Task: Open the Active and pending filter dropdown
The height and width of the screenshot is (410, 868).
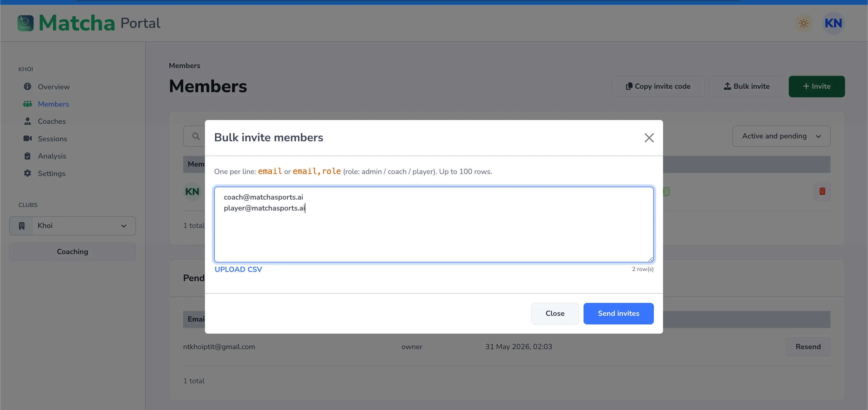Action: coord(781,136)
